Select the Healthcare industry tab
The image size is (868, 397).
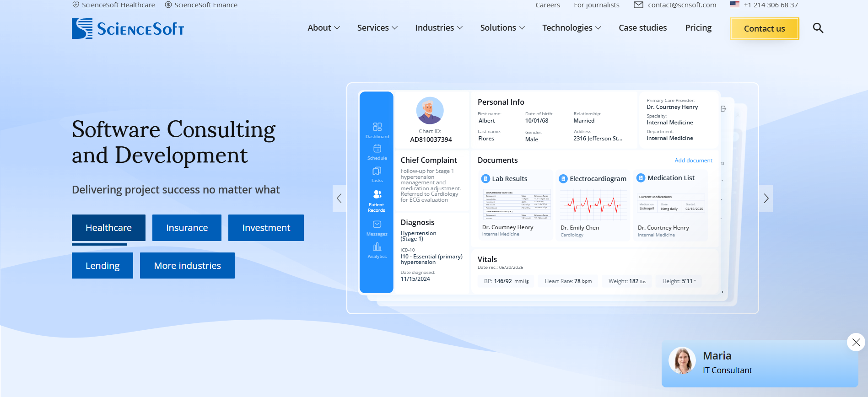[x=108, y=228]
